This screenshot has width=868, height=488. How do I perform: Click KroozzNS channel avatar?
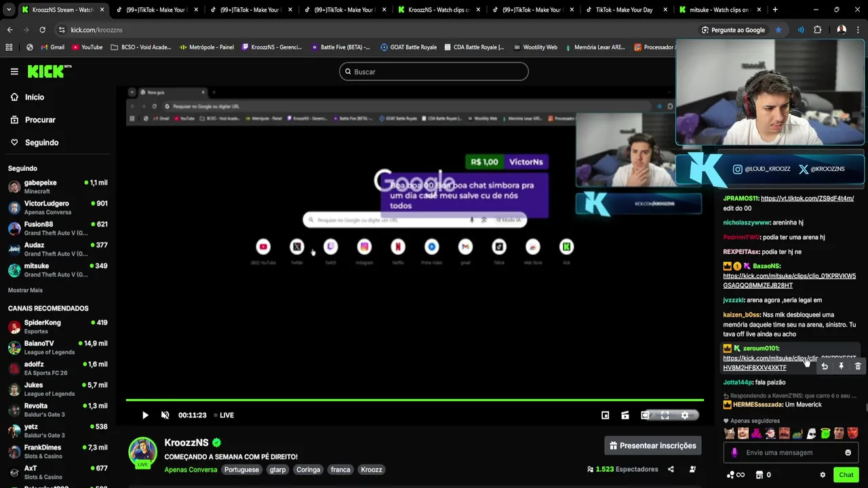pyautogui.click(x=143, y=452)
